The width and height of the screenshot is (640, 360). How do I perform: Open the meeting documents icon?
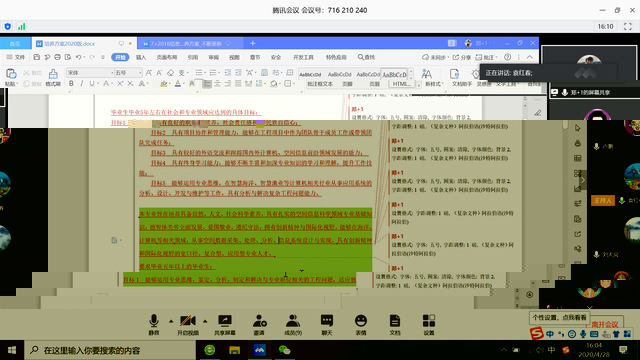pos(395,324)
